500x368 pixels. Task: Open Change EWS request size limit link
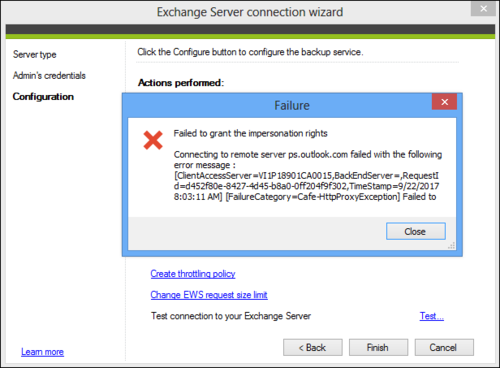coord(209,295)
